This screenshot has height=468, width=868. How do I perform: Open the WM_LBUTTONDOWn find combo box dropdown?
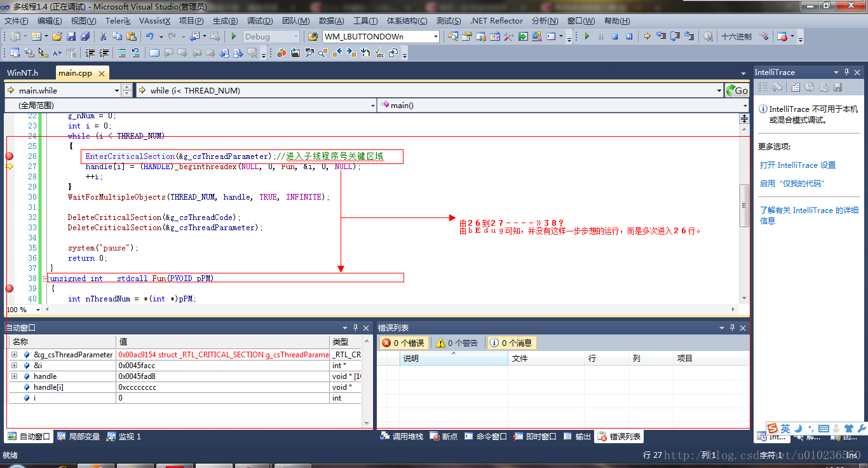(436, 37)
